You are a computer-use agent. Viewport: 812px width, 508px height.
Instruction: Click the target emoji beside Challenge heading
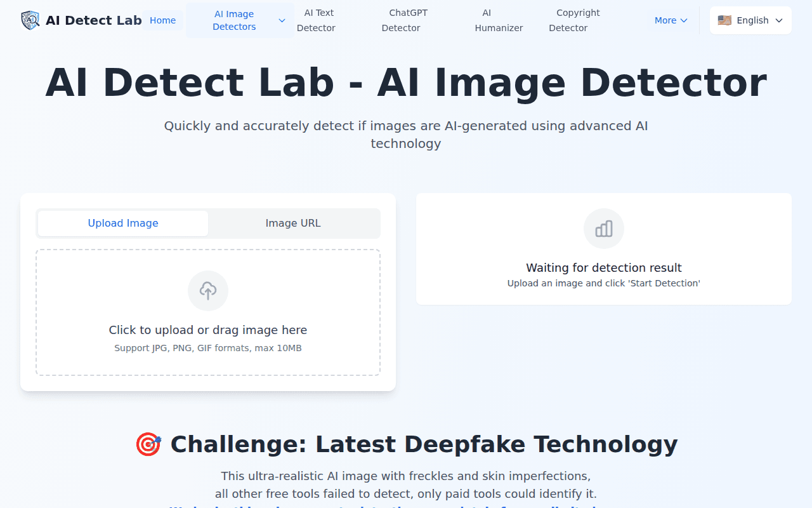click(x=148, y=444)
